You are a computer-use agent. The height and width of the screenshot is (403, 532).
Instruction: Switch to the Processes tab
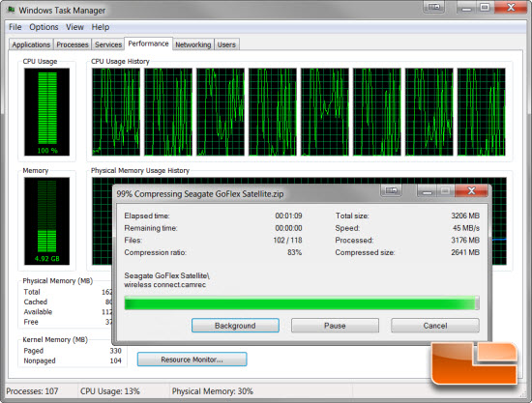coord(73,44)
